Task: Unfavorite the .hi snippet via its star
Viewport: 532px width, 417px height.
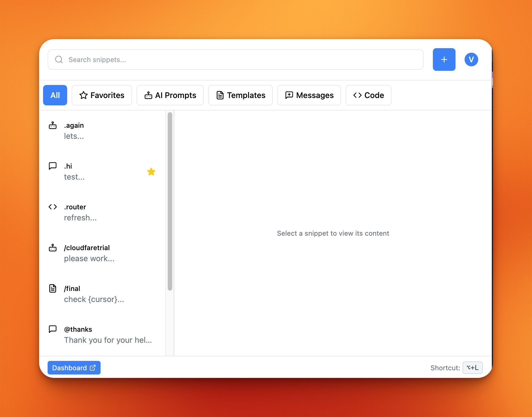Action: [x=151, y=171]
